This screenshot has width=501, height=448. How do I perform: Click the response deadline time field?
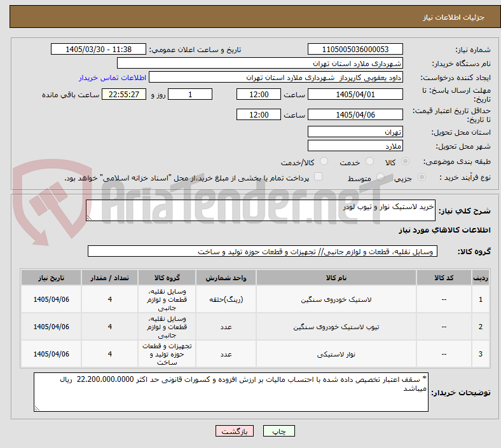coord(259,95)
